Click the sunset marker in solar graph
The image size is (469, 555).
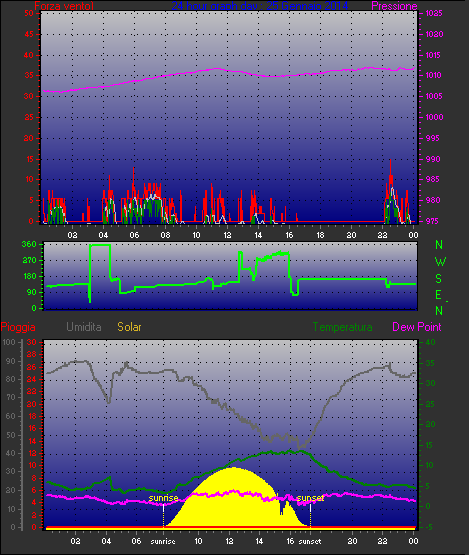coord(310,498)
